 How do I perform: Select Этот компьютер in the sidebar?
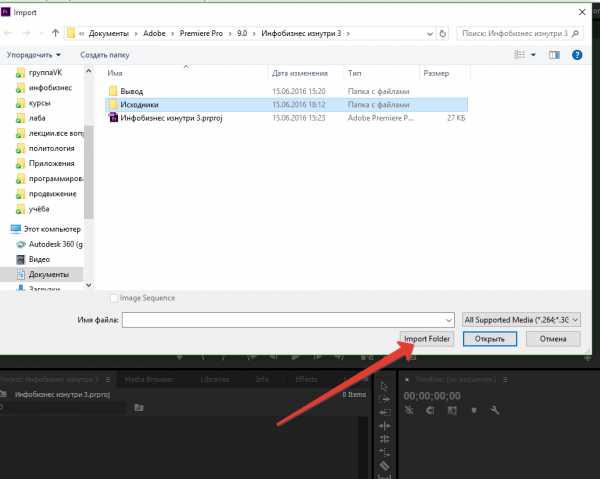pyautogui.click(x=52, y=229)
